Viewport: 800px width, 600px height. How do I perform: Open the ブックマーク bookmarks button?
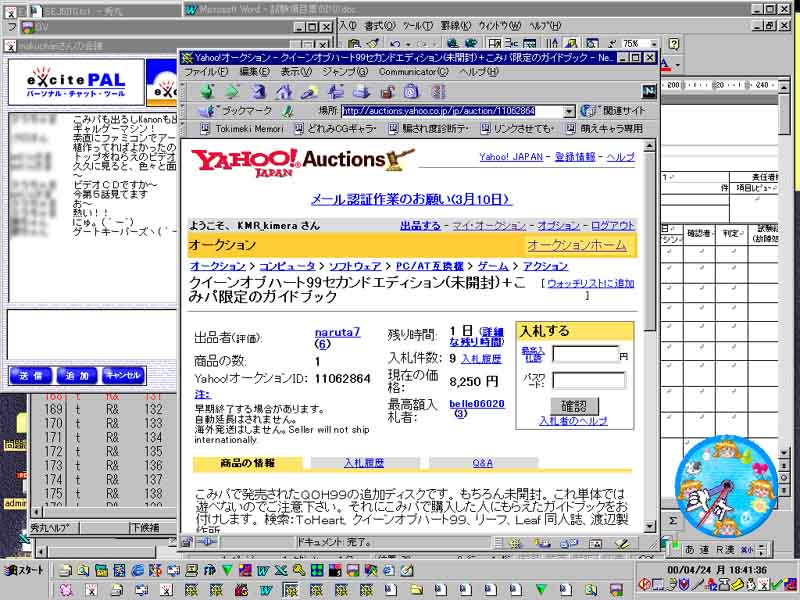pyautogui.click(x=236, y=111)
